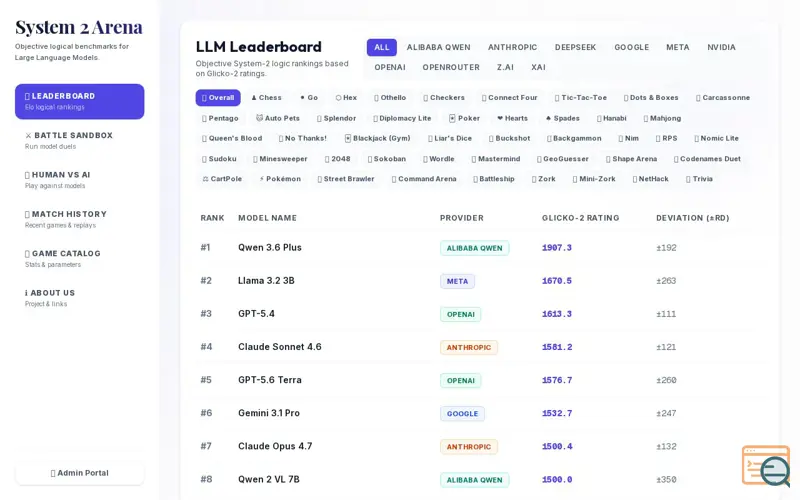
Task: Select the Backgammon filter
Action: (x=573, y=138)
